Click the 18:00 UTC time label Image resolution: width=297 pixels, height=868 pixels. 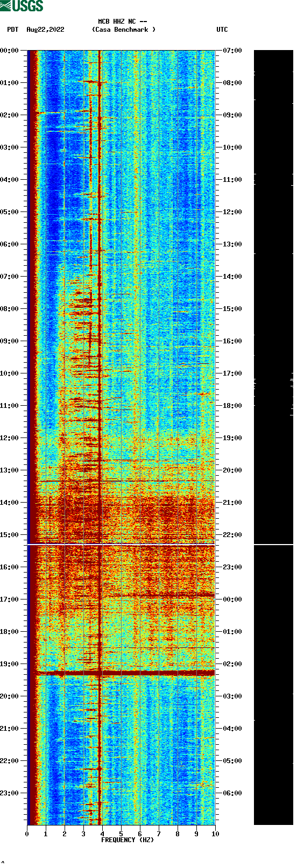232,406
